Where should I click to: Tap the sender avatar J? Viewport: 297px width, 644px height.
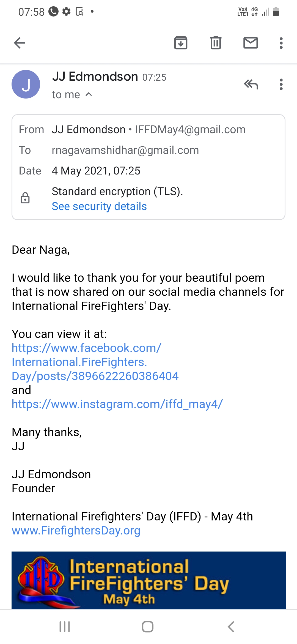click(x=26, y=84)
